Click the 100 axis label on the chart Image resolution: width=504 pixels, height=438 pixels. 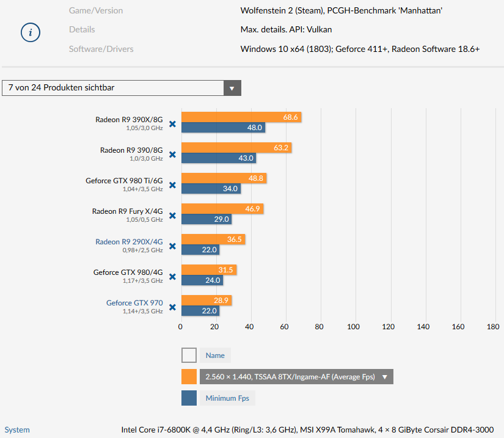pos(354,327)
